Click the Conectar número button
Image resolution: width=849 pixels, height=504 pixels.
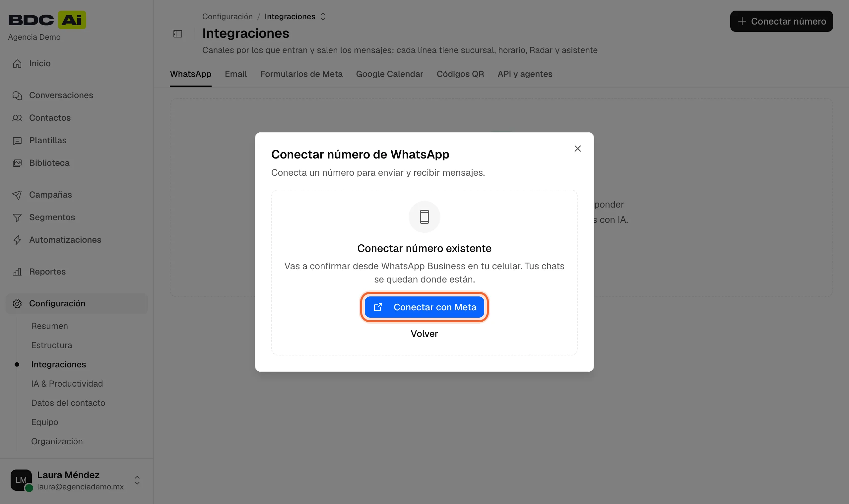[781, 22]
